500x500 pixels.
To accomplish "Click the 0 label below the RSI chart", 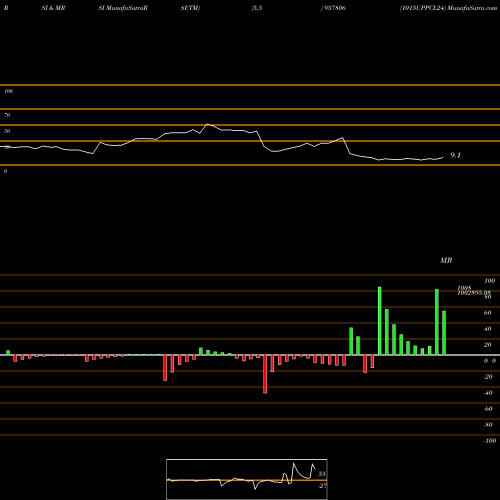I will [5, 171].
